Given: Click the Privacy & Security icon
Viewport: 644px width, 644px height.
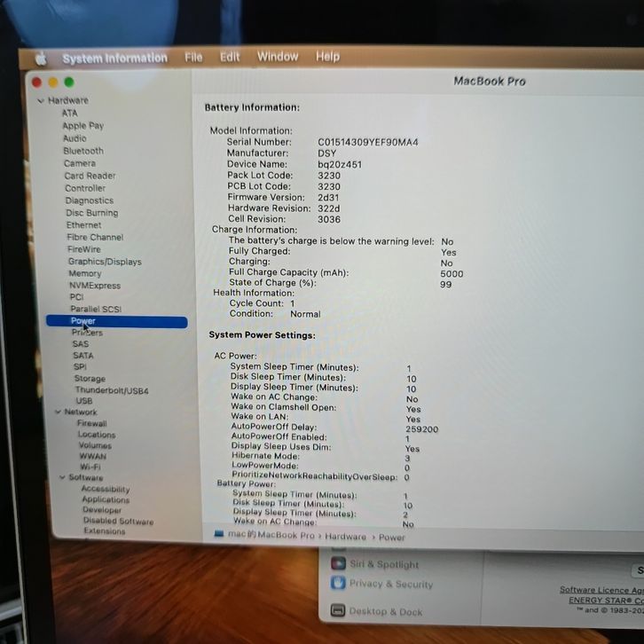Looking at the screenshot, I should tap(337, 584).
